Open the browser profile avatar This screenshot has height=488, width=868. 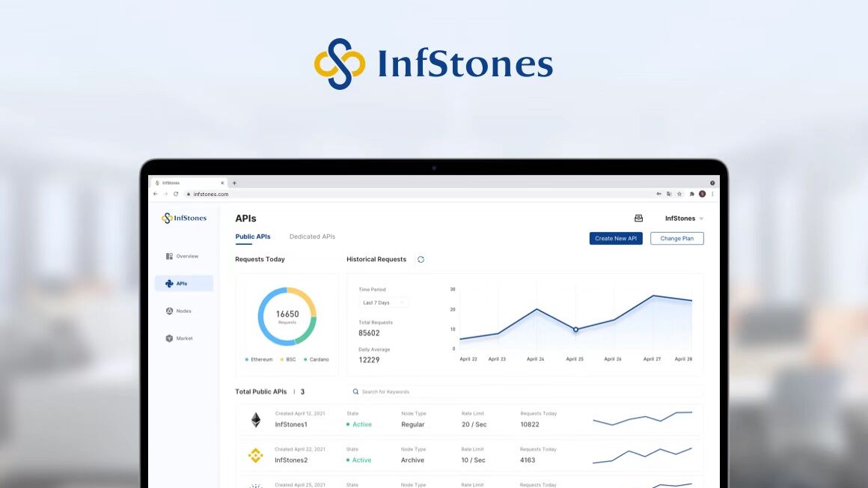[702, 194]
